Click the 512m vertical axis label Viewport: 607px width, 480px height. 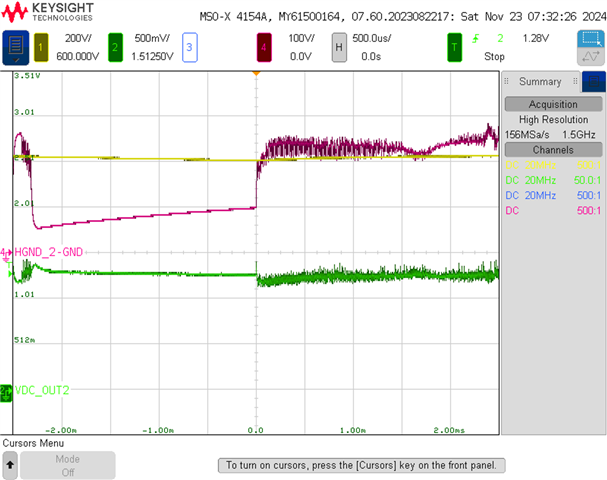[x=24, y=340]
